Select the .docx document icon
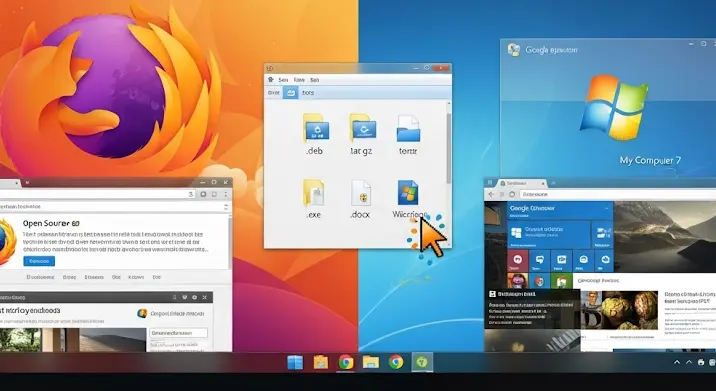This screenshot has height=391, width=716. click(361, 193)
